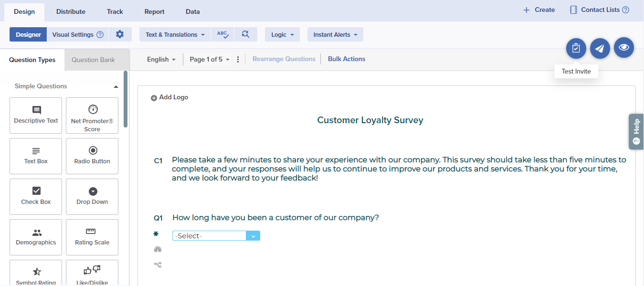Click Add Logo button
This screenshot has width=644, height=286.
[170, 97]
